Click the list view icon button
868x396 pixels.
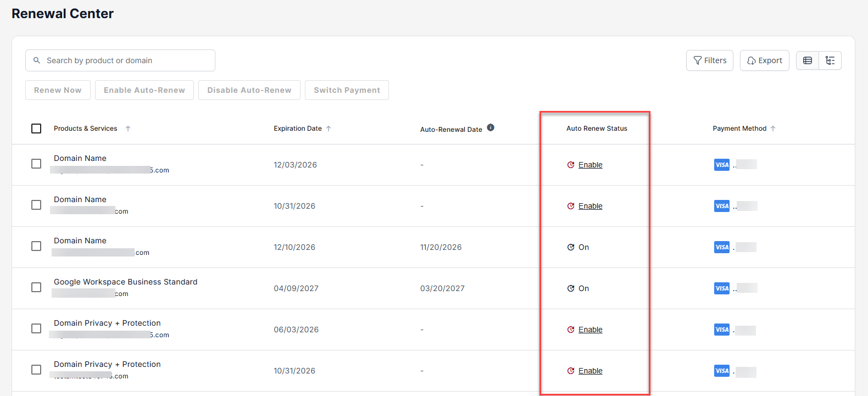point(808,60)
